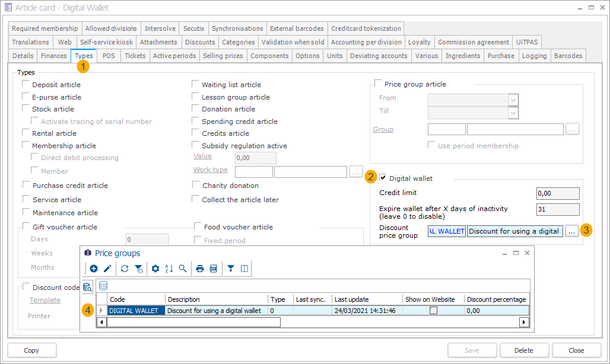Click the edit pencil icon in Price groups
610x364 pixels.
point(107,269)
